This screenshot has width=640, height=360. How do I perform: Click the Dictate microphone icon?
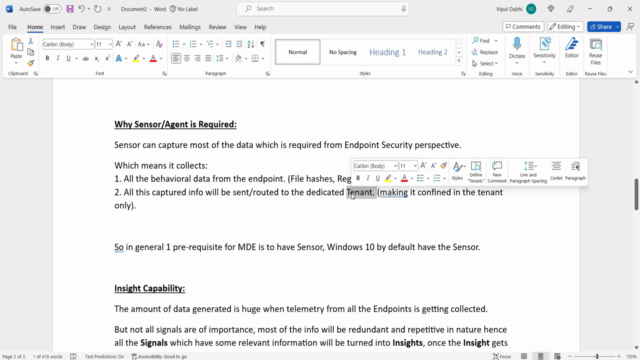tap(517, 44)
